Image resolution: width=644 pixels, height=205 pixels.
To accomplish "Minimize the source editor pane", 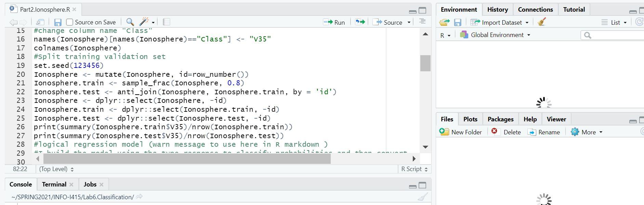I will click(x=413, y=11).
